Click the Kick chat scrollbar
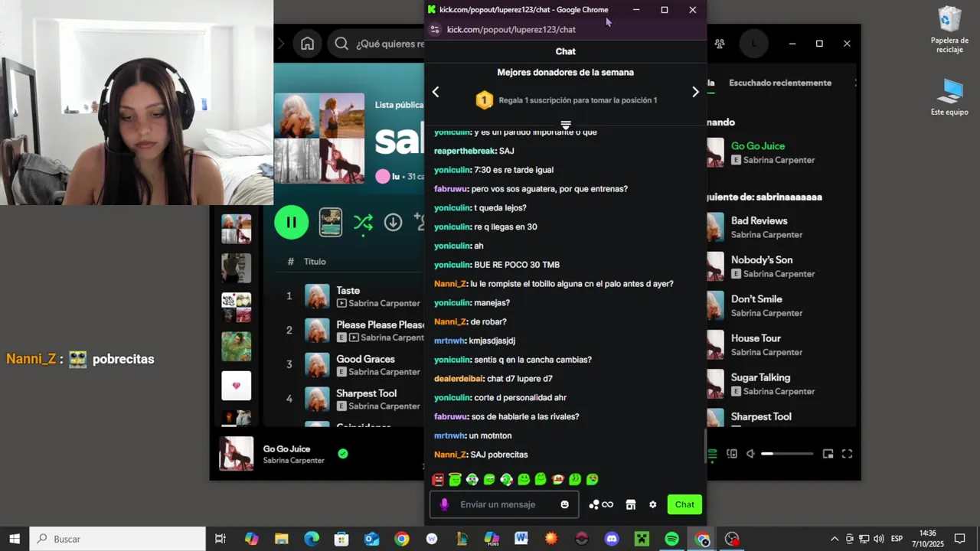This screenshot has height=551, width=980. (x=705, y=446)
